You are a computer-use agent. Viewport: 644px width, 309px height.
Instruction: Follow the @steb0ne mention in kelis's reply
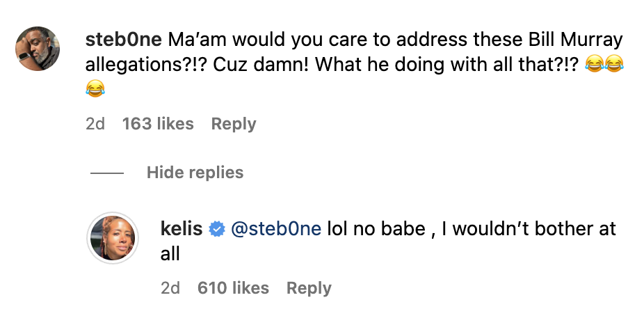click(x=275, y=229)
